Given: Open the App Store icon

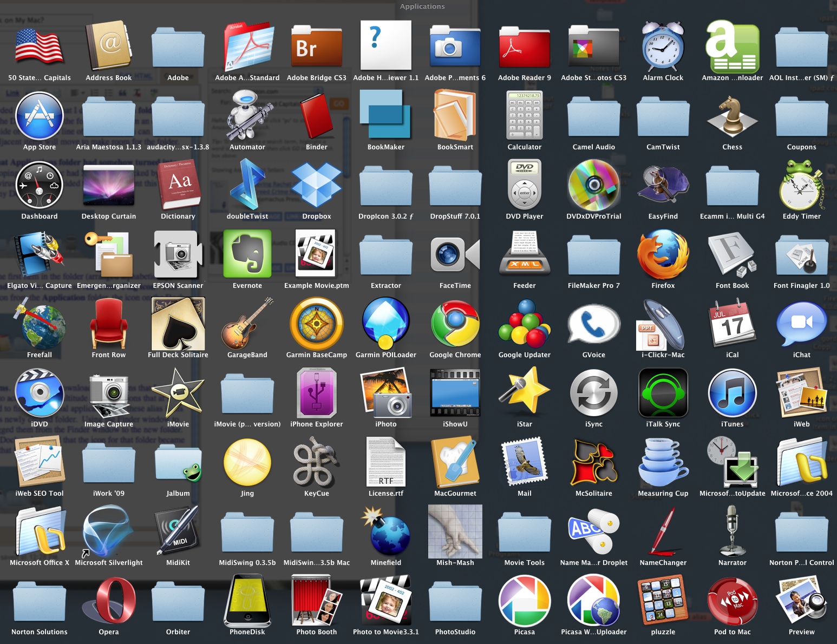Looking at the screenshot, I should [40, 115].
